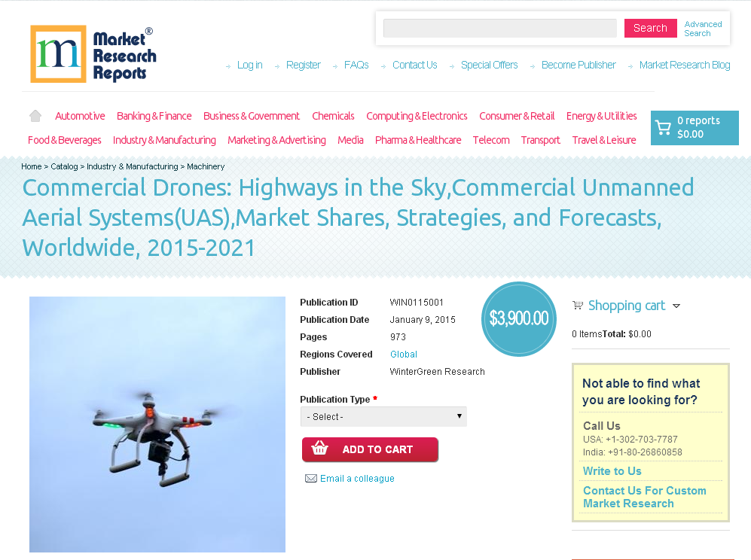This screenshot has height=560, width=751.
Task: Click the Search button
Action: coord(649,28)
